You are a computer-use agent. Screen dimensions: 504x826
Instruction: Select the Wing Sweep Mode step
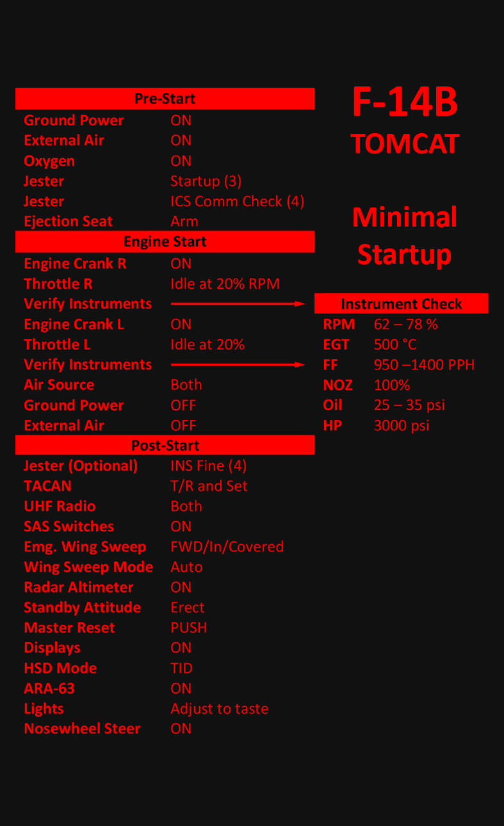(x=88, y=567)
